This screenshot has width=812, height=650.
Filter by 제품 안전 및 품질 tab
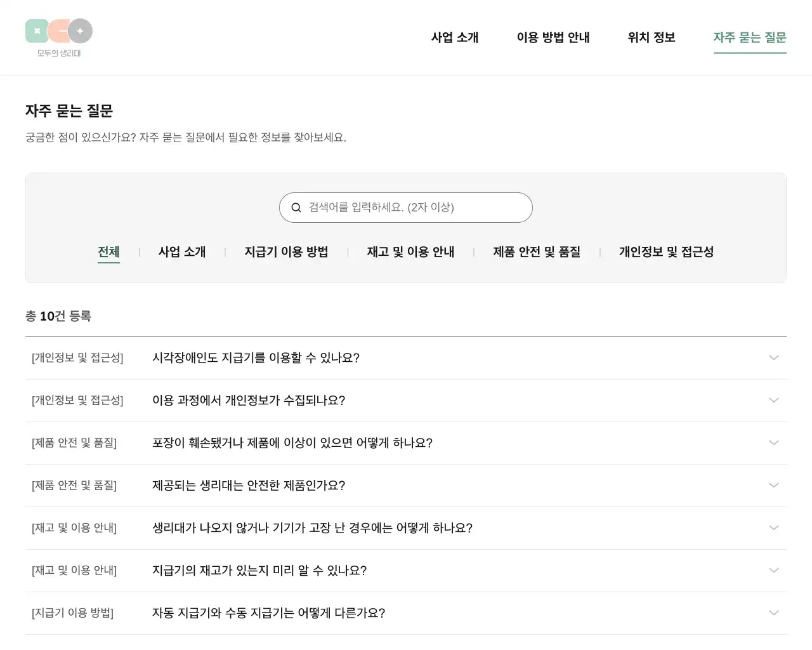click(x=537, y=252)
